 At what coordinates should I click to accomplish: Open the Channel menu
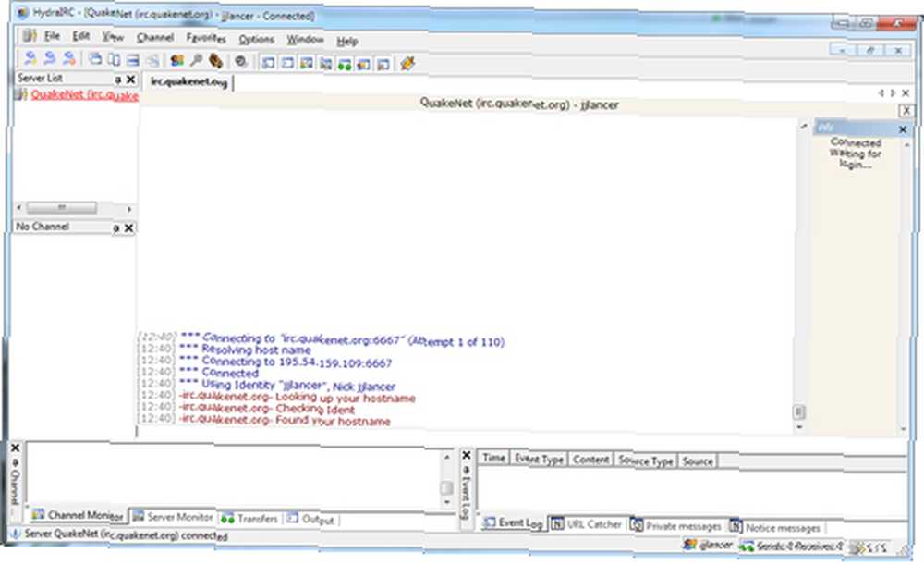point(155,38)
